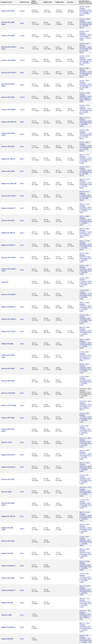
Task: Open the Radeon RX 7900 GRE link
Action: [9, 183]
